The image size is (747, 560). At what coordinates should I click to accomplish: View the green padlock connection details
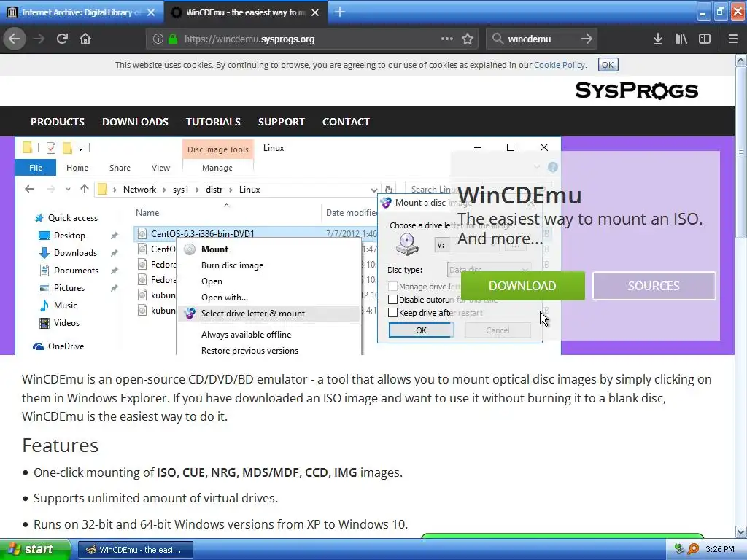[173, 39]
